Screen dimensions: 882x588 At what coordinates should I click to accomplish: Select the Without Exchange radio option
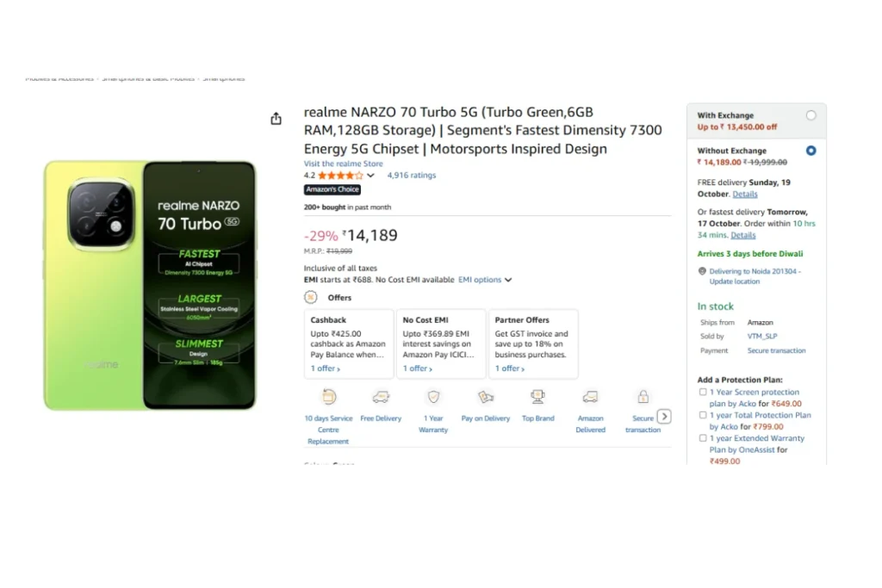pyautogui.click(x=811, y=151)
